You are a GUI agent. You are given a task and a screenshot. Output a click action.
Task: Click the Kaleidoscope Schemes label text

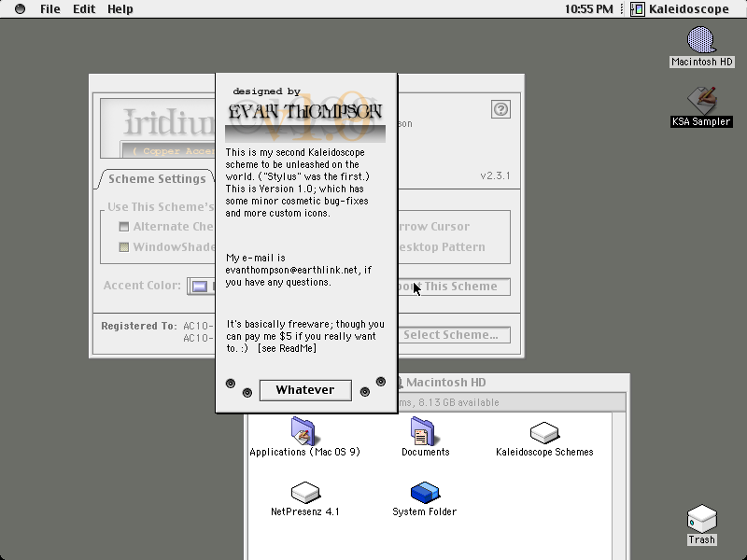pyautogui.click(x=544, y=452)
